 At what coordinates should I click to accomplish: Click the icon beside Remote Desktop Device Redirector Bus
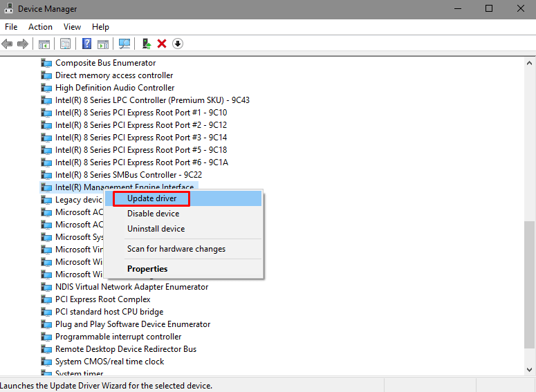pyautogui.click(x=46, y=349)
